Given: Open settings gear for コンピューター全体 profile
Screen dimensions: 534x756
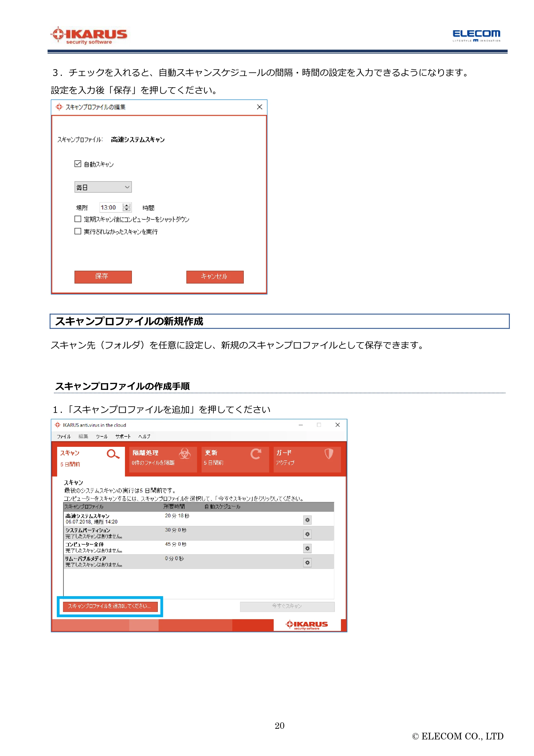Looking at the screenshot, I should (307, 548).
